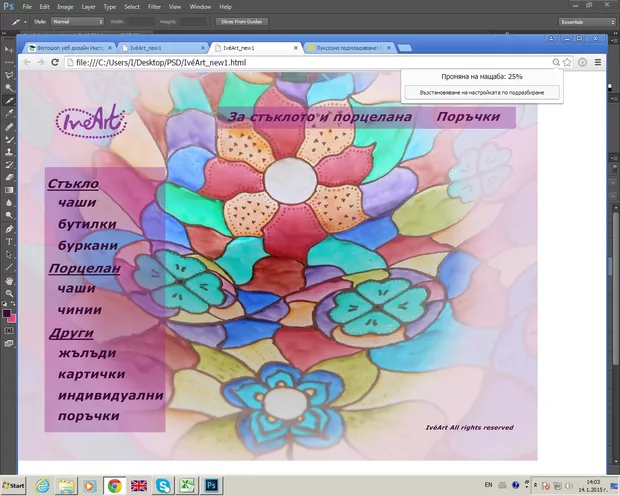
Task: Open the Essentials workspace dropdown
Action: pos(587,22)
